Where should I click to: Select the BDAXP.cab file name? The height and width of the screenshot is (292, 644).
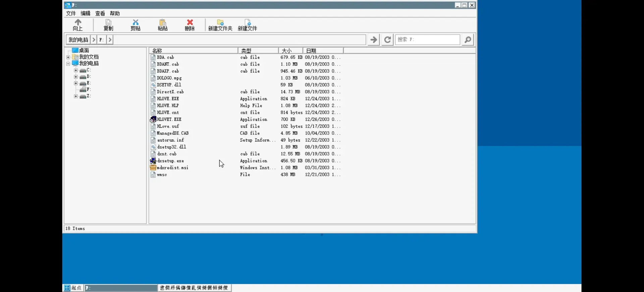pyautogui.click(x=168, y=71)
